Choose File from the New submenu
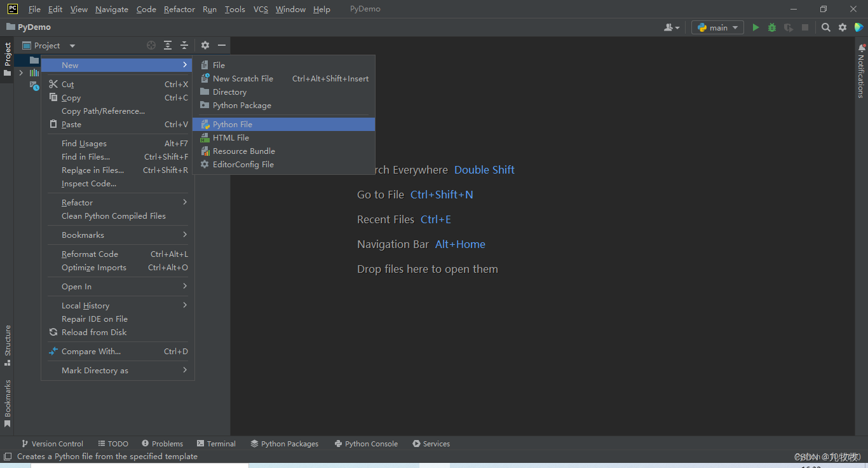Screen dimensions: 868x468 pos(284,65)
